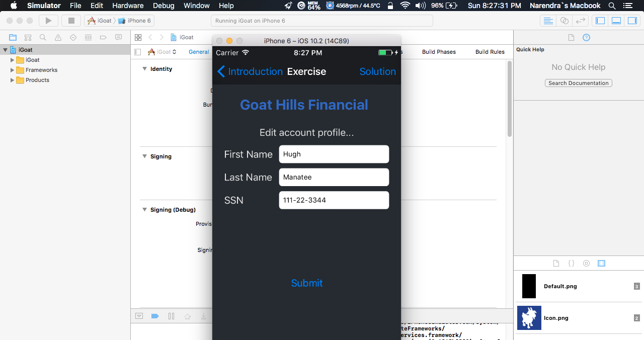Click the First Name field containing Hugh
The height and width of the screenshot is (340, 644).
[334, 154]
